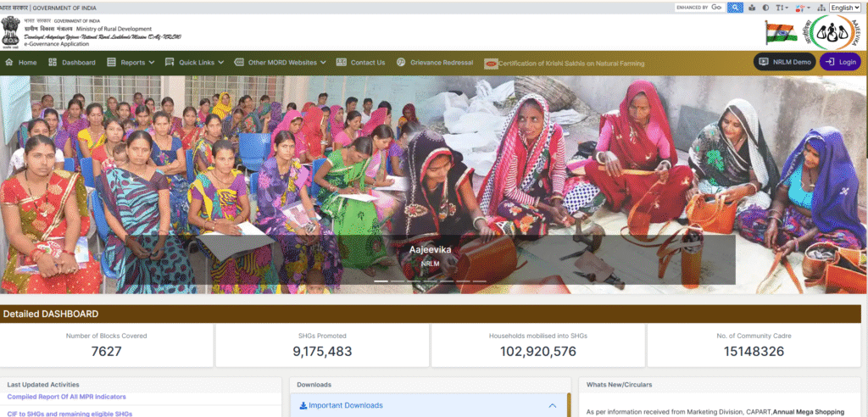The image size is (868, 417).
Task: Click the sitemap hierarchy icon
Action: click(821, 8)
